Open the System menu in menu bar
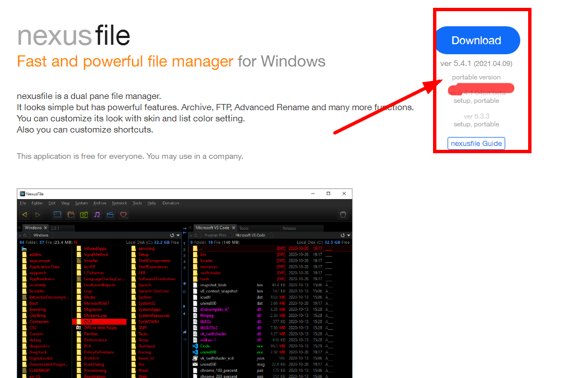 coord(81,203)
